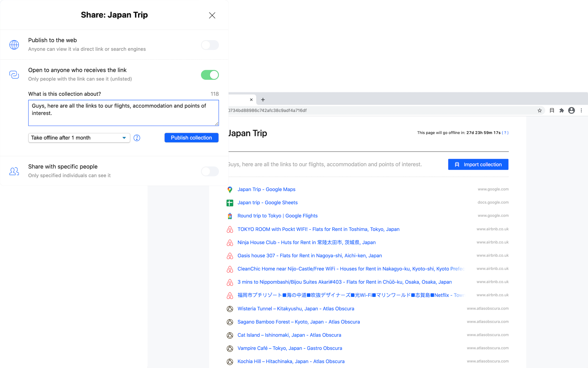
Task: Click the help question mark next to offline dropdown
Action: pyautogui.click(x=137, y=138)
